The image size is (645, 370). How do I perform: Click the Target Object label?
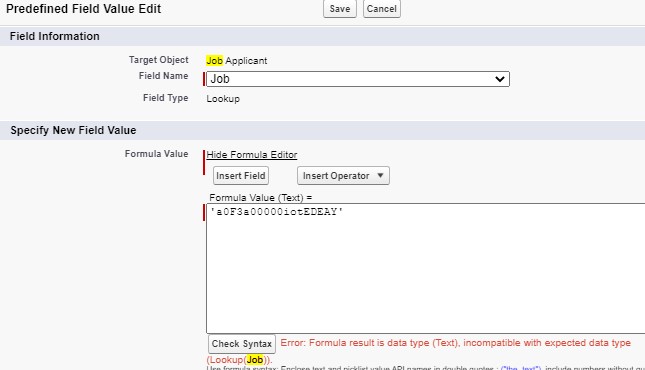pyautogui.click(x=158, y=60)
